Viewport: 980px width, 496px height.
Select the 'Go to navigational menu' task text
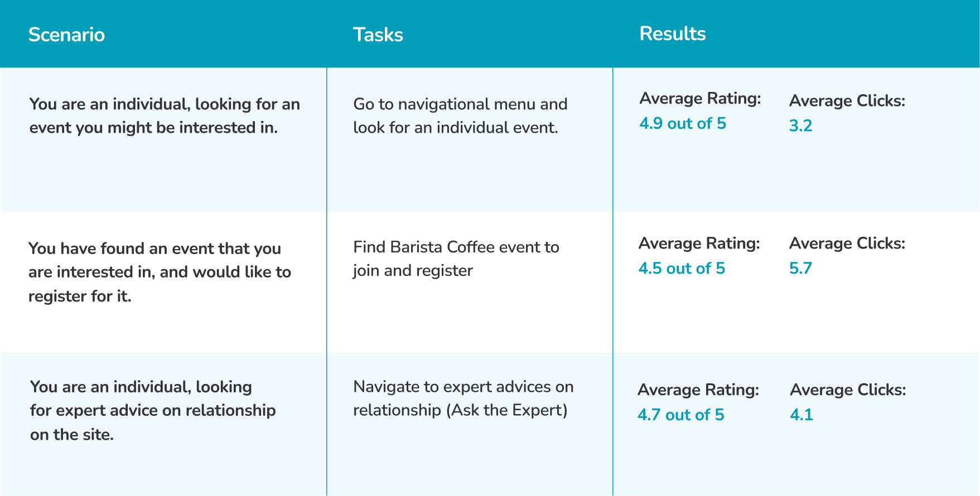[460, 115]
